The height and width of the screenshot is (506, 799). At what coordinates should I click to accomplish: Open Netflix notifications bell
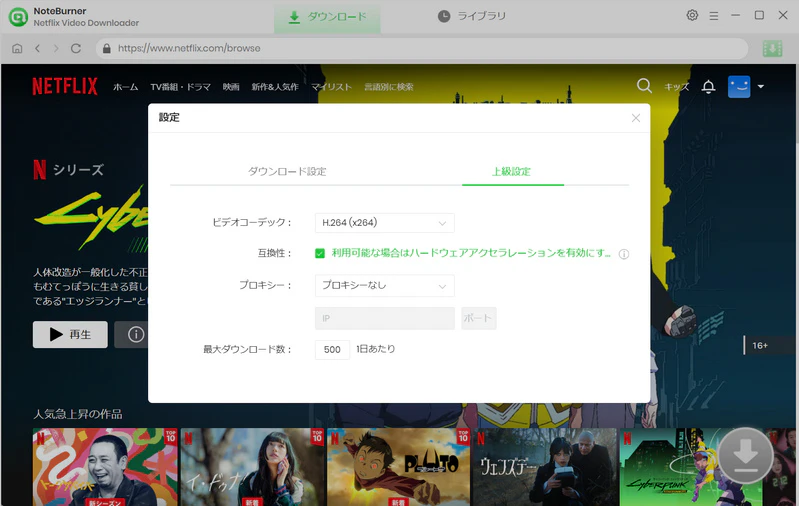point(708,87)
